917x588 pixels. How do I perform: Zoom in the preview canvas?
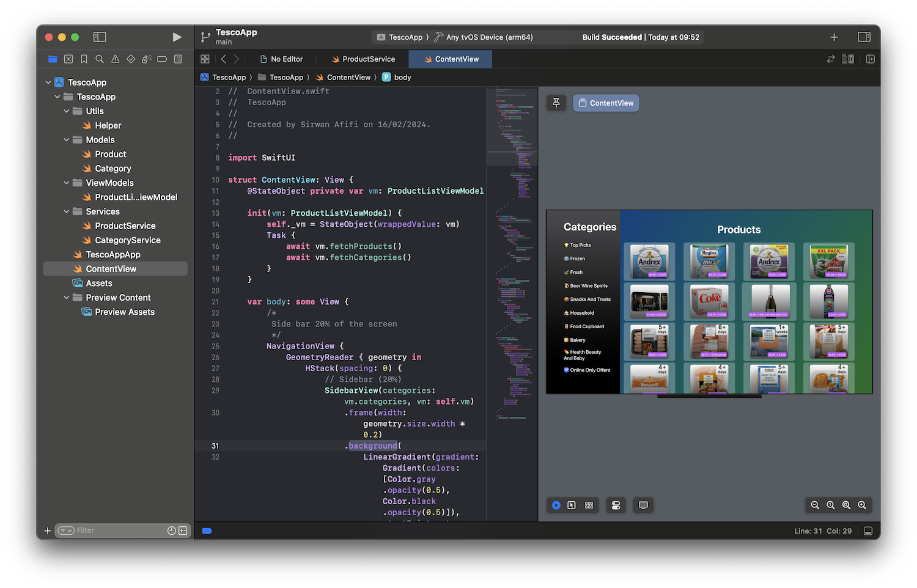point(862,505)
